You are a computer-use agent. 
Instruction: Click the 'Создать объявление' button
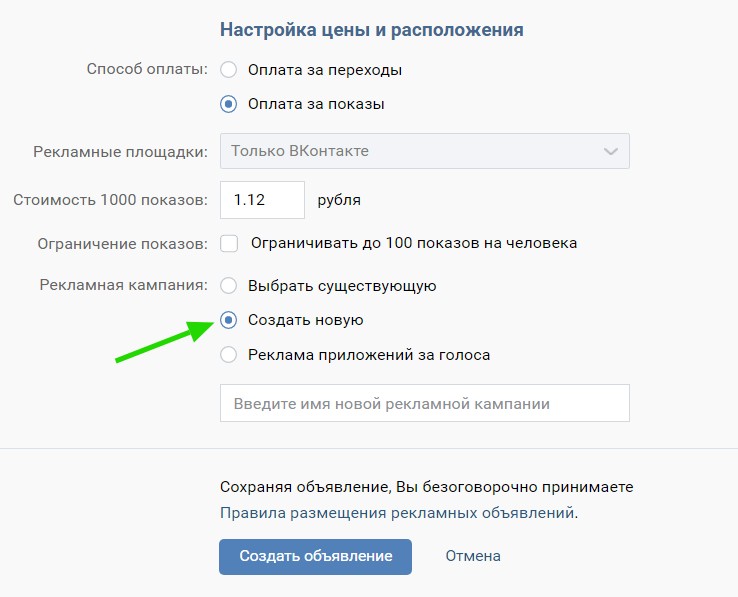pyautogui.click(x=315, y=557)
